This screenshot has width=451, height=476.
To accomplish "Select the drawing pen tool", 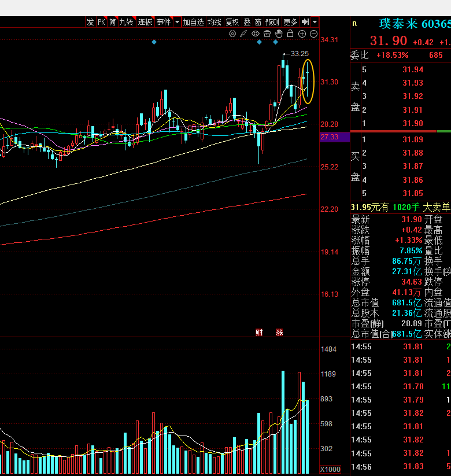I will tap(243, 34).
